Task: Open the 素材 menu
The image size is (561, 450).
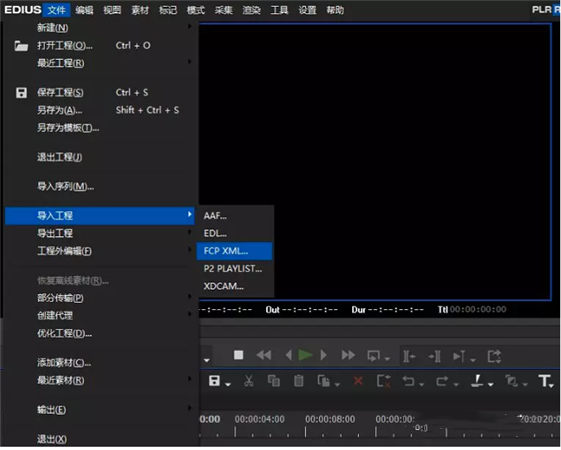Action: click(x=140, y=10)
